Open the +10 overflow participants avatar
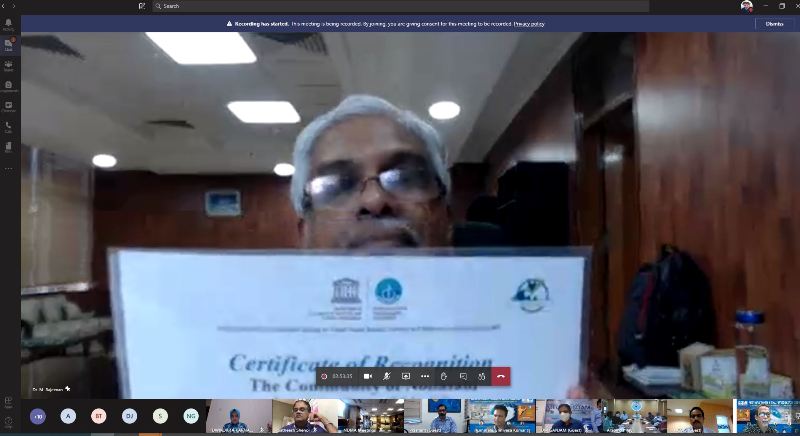Image resolution: width=800 pixels, height=436 pixels. pyautogui.click(x=38, y=417)
